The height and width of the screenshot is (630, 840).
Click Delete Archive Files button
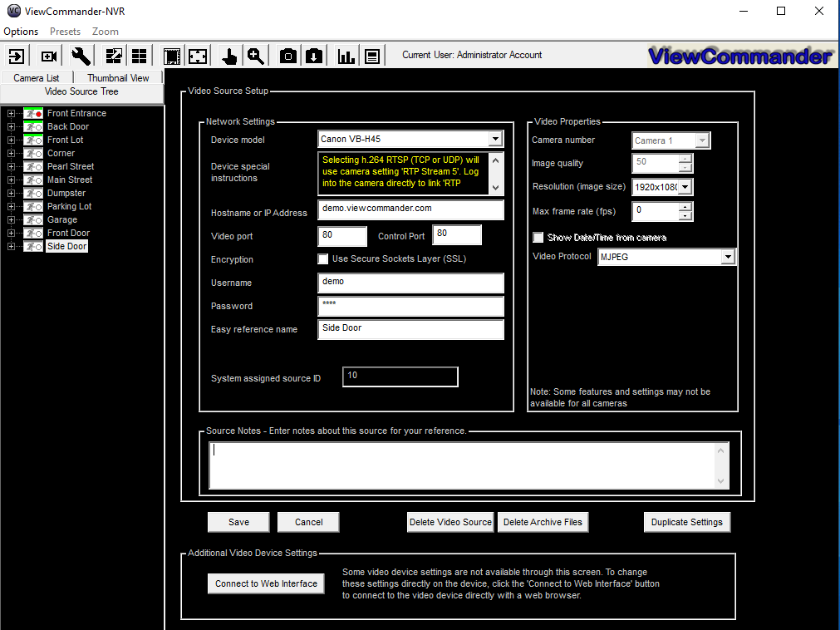(543, 522)
